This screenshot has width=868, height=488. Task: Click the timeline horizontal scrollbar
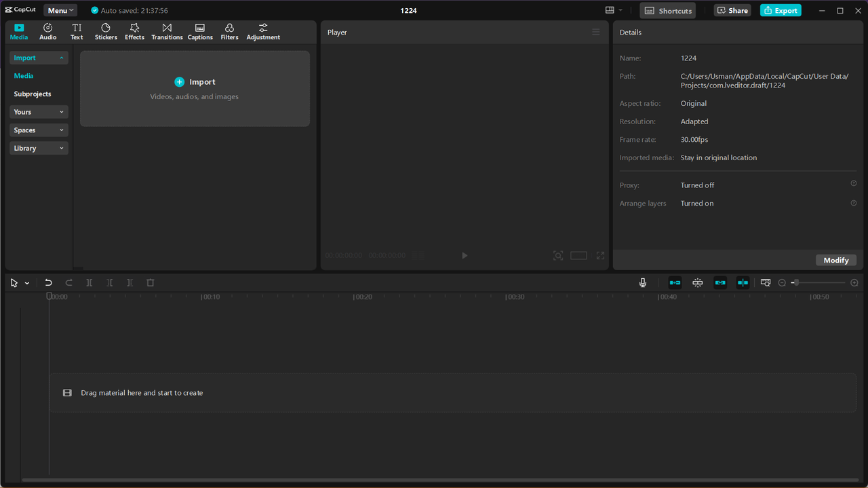point(441,481)
